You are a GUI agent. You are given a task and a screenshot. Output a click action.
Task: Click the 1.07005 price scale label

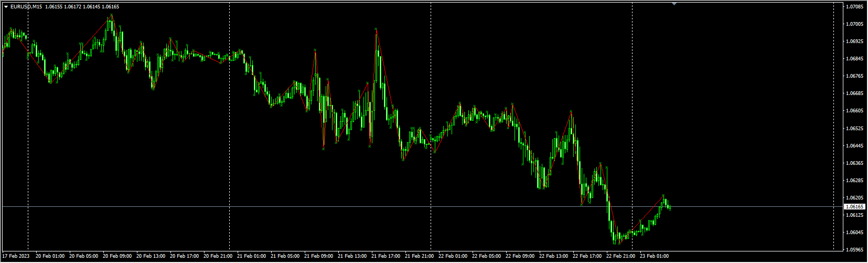855,24
